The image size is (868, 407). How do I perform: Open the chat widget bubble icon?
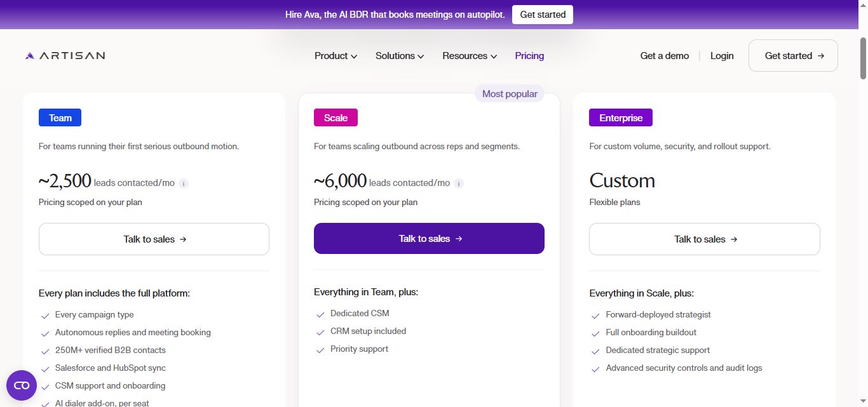(22, 385)
